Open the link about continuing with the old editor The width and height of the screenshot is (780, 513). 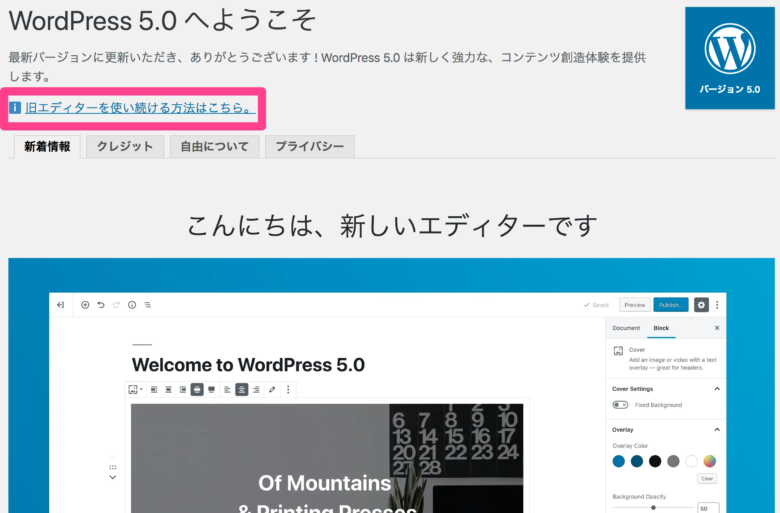[x=140, y=107]
